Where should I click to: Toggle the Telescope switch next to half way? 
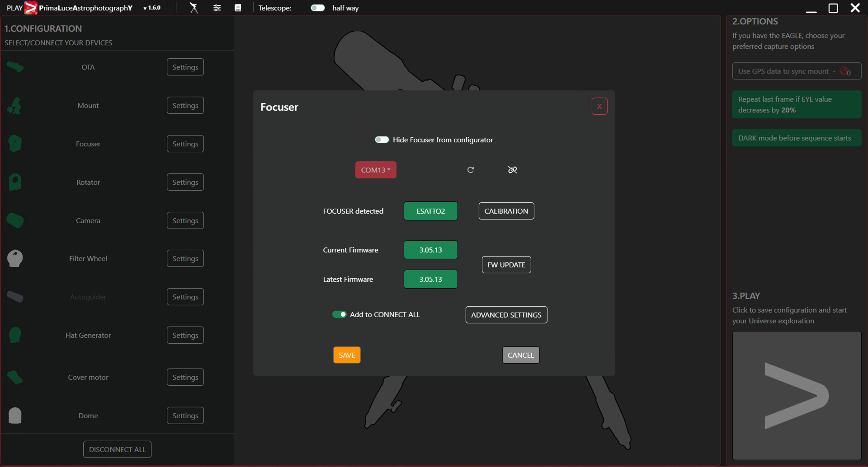click(318, 8)
